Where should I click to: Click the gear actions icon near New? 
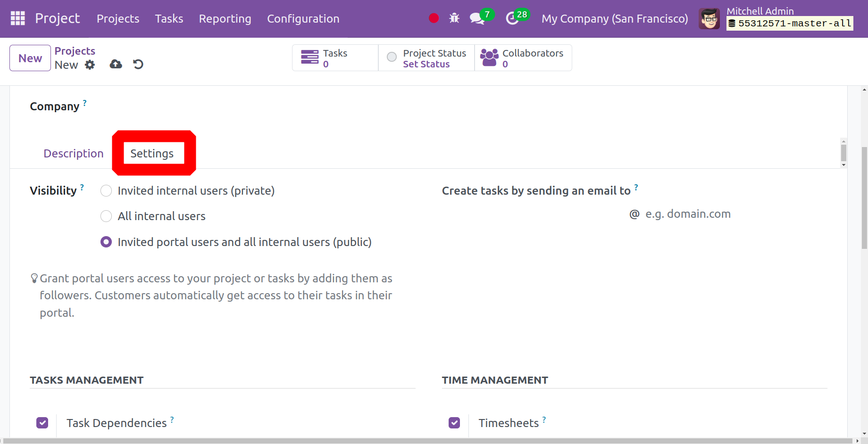point(90,65)
